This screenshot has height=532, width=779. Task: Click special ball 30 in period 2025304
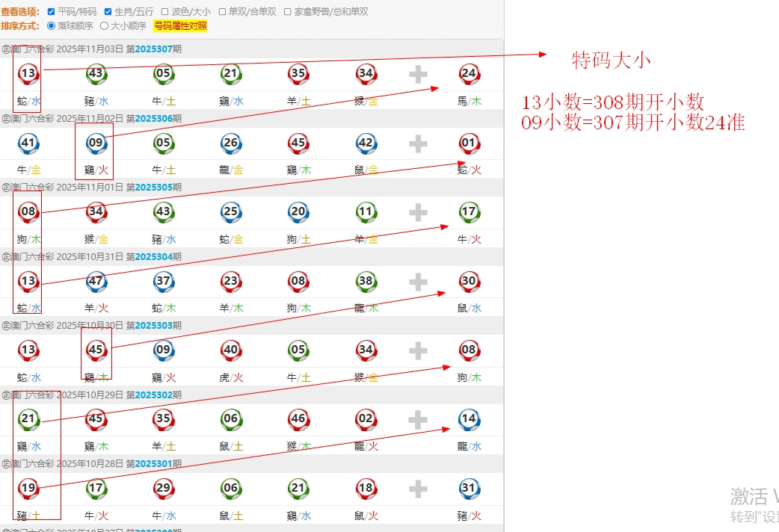(x=469, y=281)
